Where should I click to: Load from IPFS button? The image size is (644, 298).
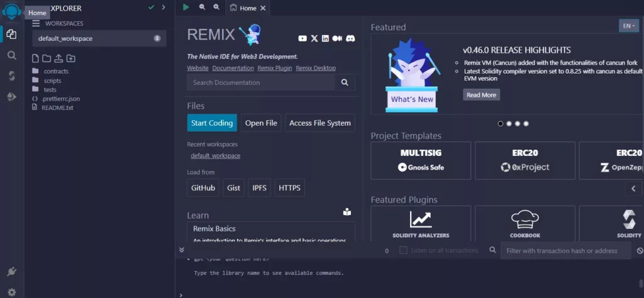pyautogui.click(x=259, y=188)
